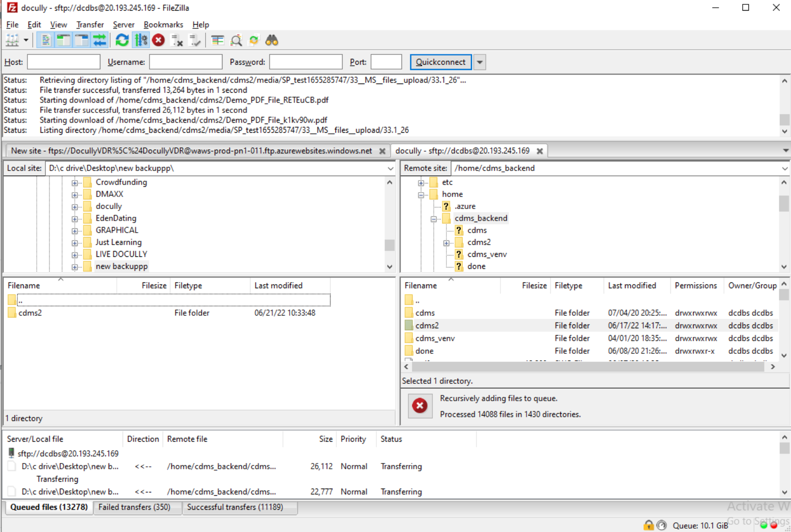Click the Host input field
The height and width of the screenshot is (532, 791).
pyautogui.click(x=64, y=62)
